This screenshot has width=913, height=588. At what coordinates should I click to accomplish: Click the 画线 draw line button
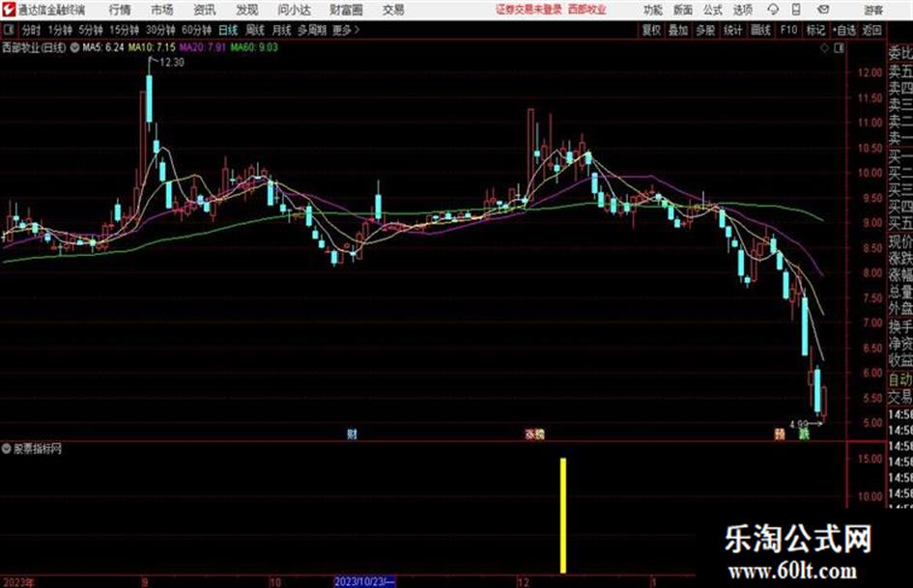(x=760, y=30)
